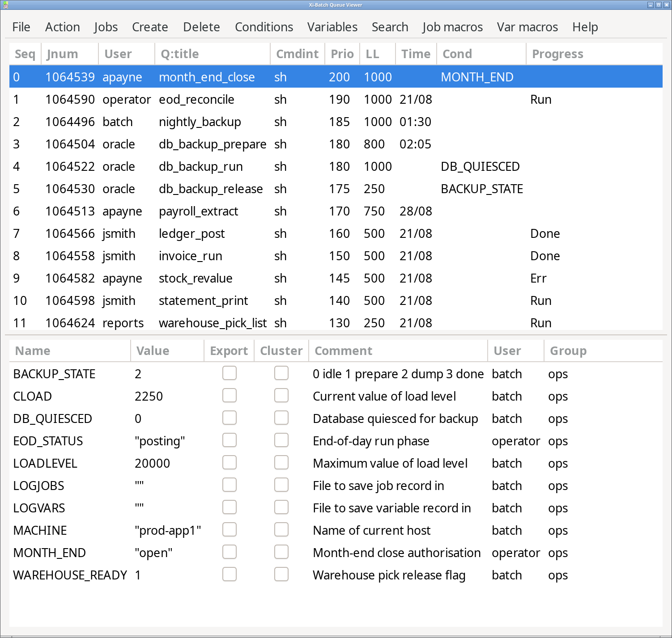Click the Prio column header
This screenshot has width=672, height=638.
(x=342, y=54)
